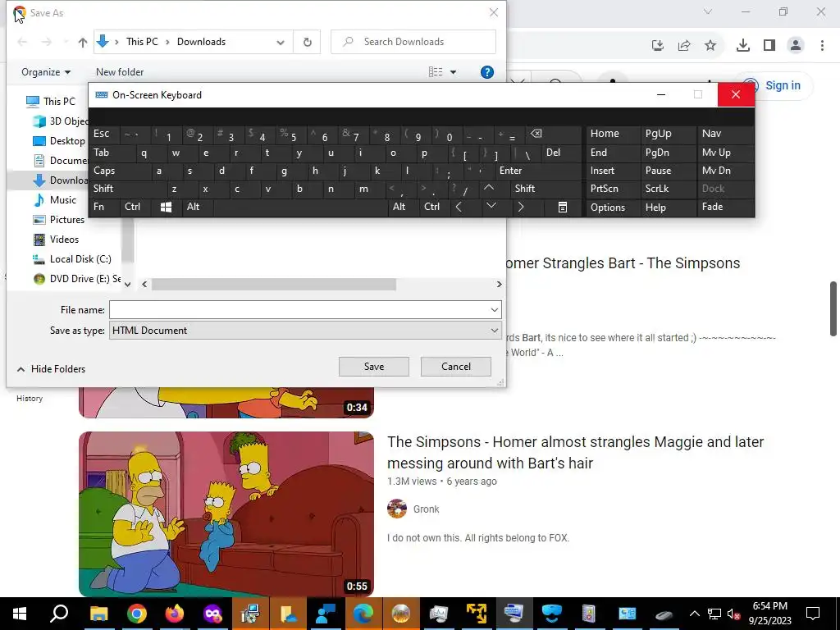Screen dimensions: 840x630
Task: Open Chrome downloads icon
Action: pos(743,46)
